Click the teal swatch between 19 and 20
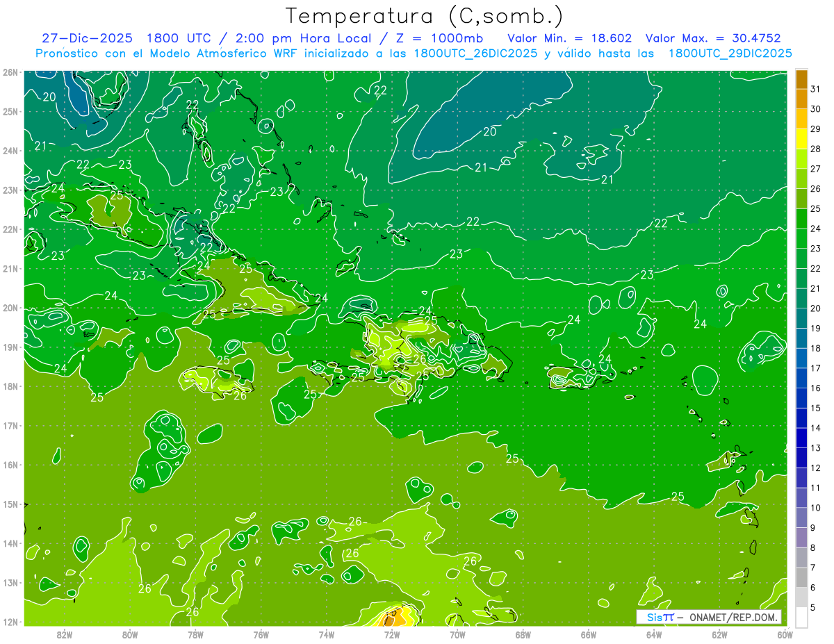The height and width of the screenshot is (644, 834). tap(802, 318)
